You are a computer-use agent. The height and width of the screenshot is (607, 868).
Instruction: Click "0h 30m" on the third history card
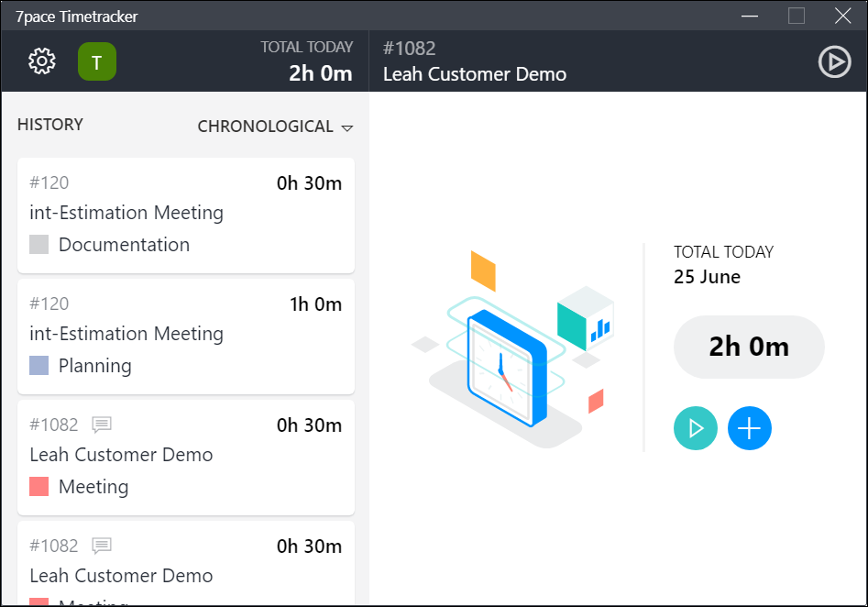pos(310,425)
